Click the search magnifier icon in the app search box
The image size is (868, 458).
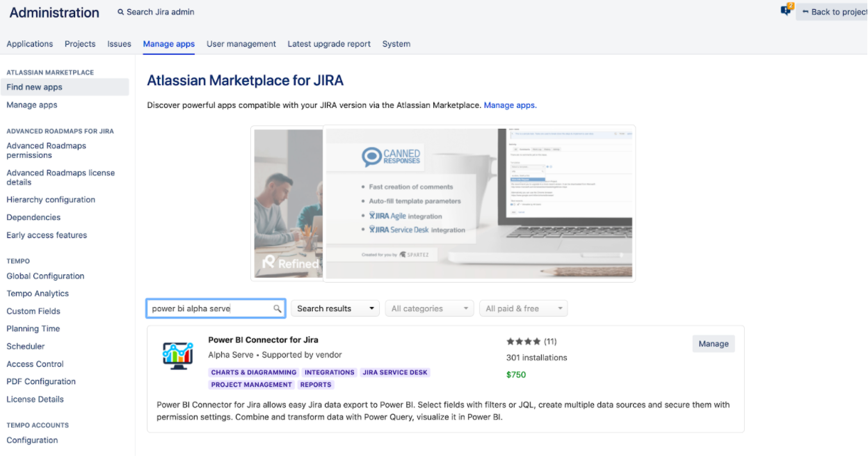pyautogui.click(x=278, y=309)
